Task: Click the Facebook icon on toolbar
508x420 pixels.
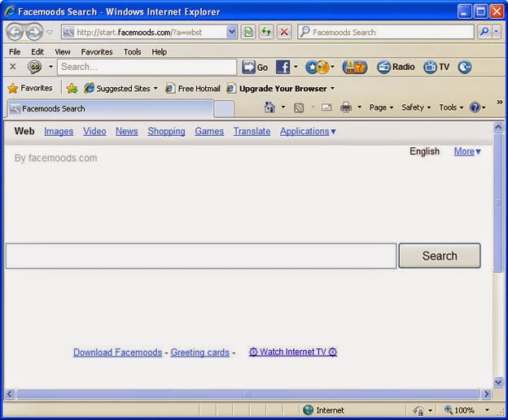Action: click(282, 68)
